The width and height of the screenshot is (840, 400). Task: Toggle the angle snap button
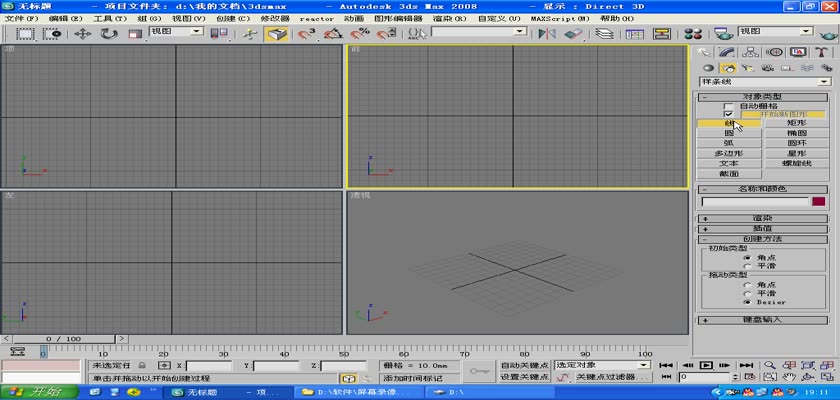(x=333, y=34)
